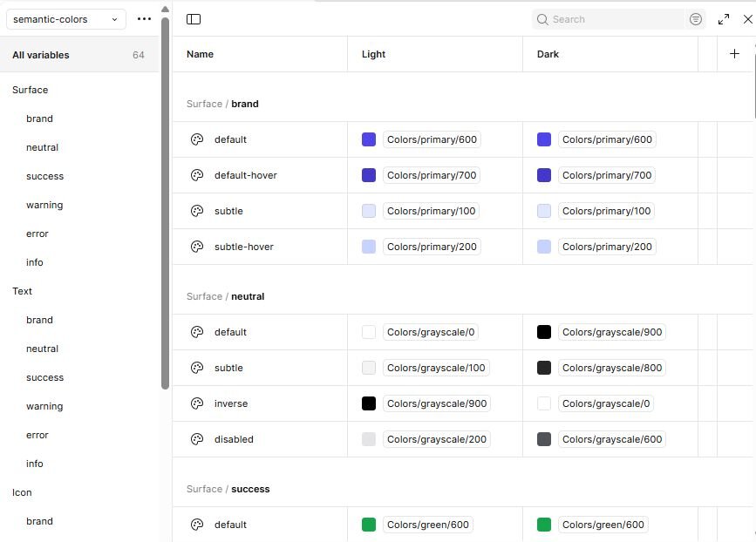Click Light swatch for brand default
The height and width of the screenshot is (542, 756).
(369, 139)
